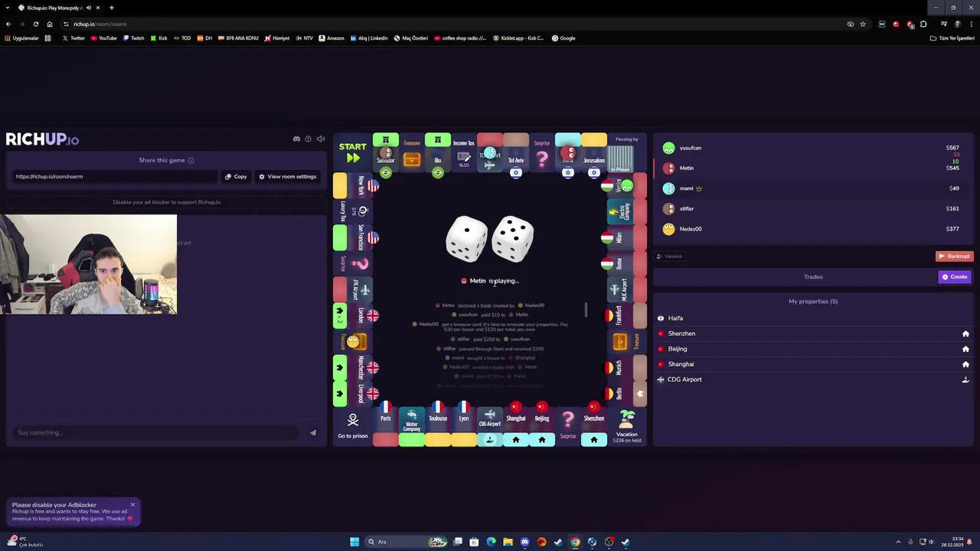The image size is (980, 551).
Task: Select player Nedes00 in player list
Action: 812,229
